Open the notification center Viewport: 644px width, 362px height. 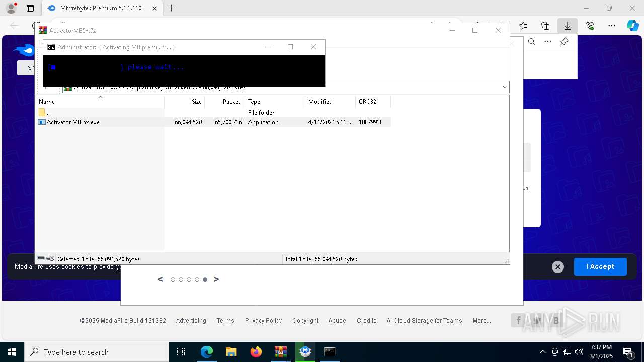(x=628, y=352)
